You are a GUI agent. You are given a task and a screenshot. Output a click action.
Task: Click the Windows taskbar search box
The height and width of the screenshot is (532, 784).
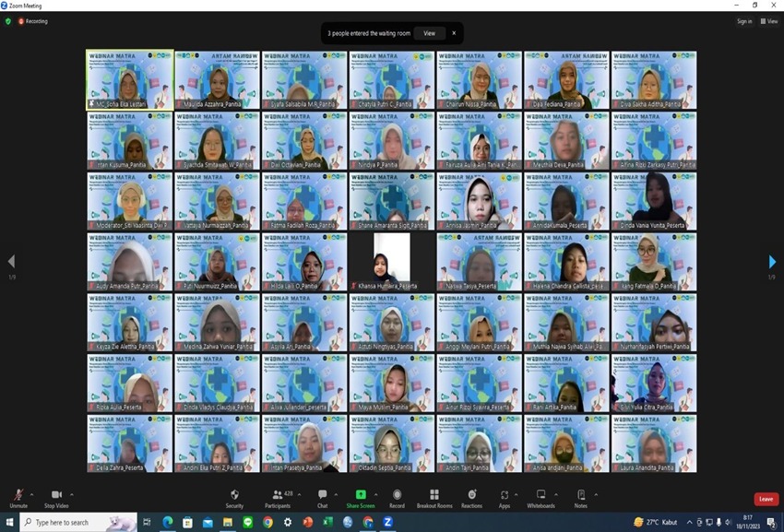[78, 523]
